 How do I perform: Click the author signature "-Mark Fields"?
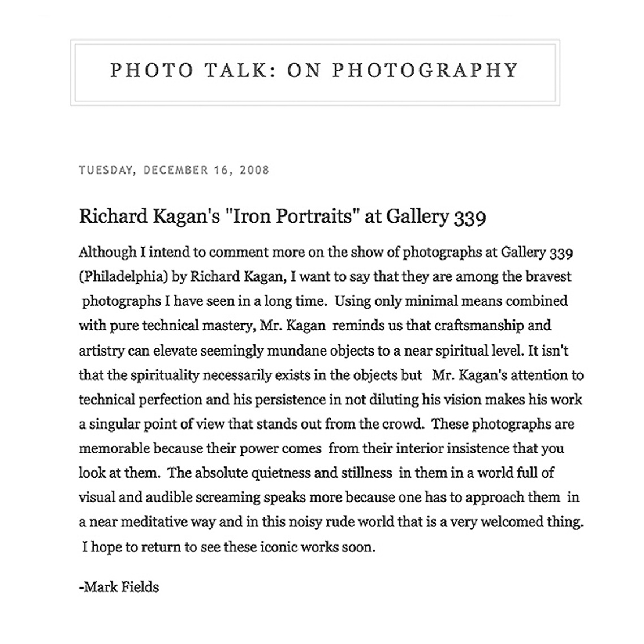119,587
